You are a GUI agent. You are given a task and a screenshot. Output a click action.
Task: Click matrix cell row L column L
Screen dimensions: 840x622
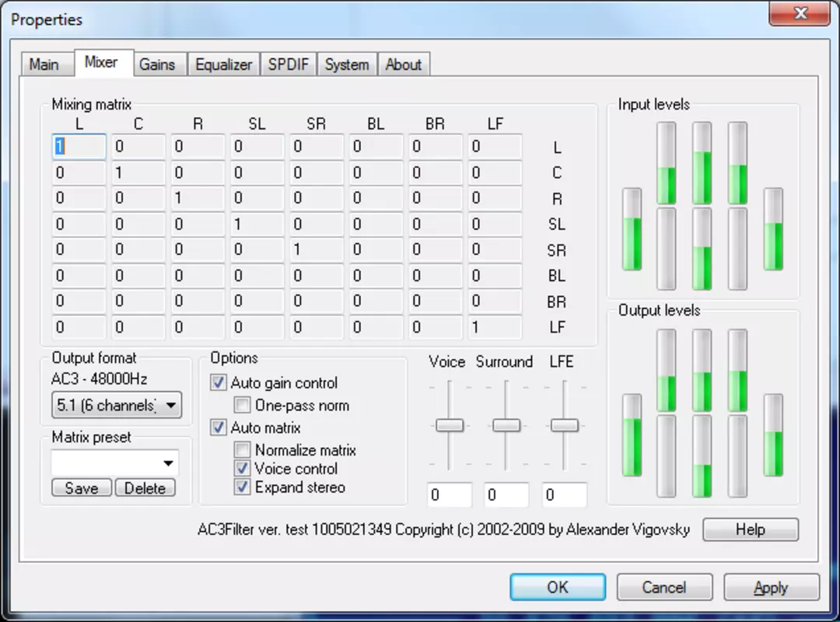click(79, 147)
